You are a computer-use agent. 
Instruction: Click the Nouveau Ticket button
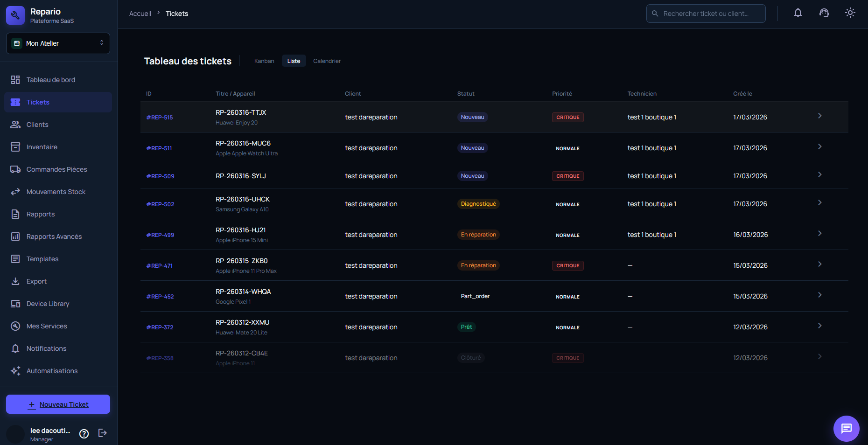click(x=58, y=404)
